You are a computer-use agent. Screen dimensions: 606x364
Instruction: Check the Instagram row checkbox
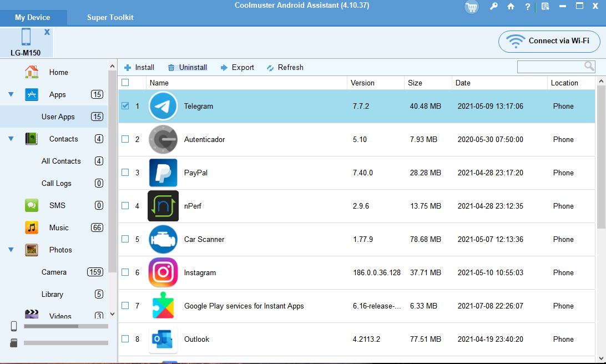pos(125,272)
